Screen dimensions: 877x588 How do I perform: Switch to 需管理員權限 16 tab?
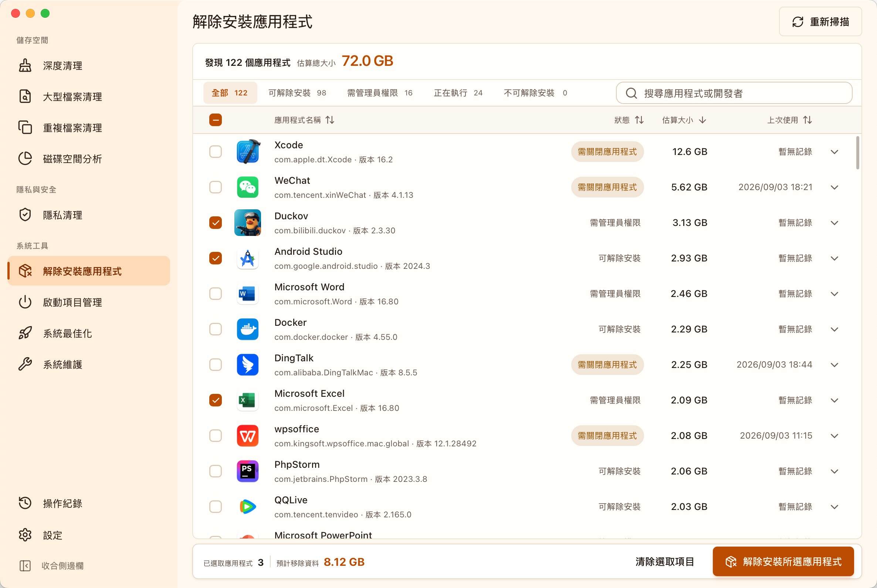(x=380, y=92)
